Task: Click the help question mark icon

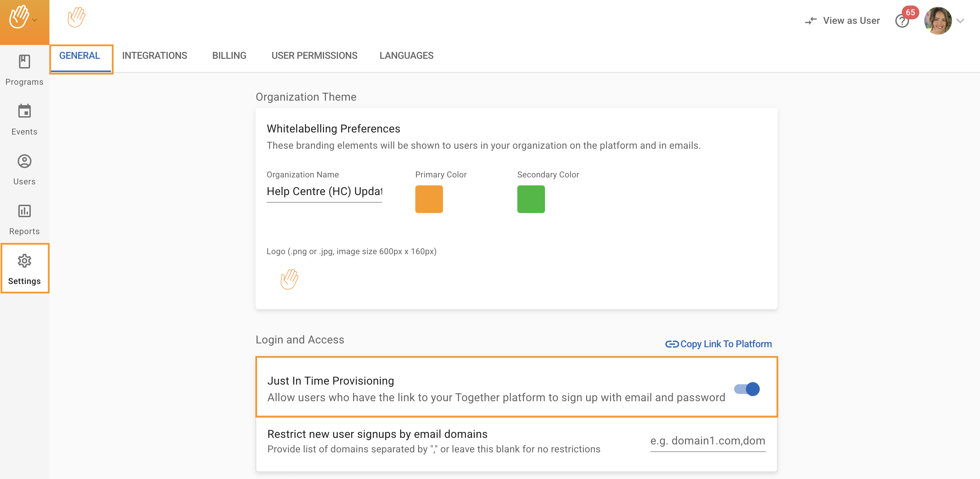Action: pos(902,21)
